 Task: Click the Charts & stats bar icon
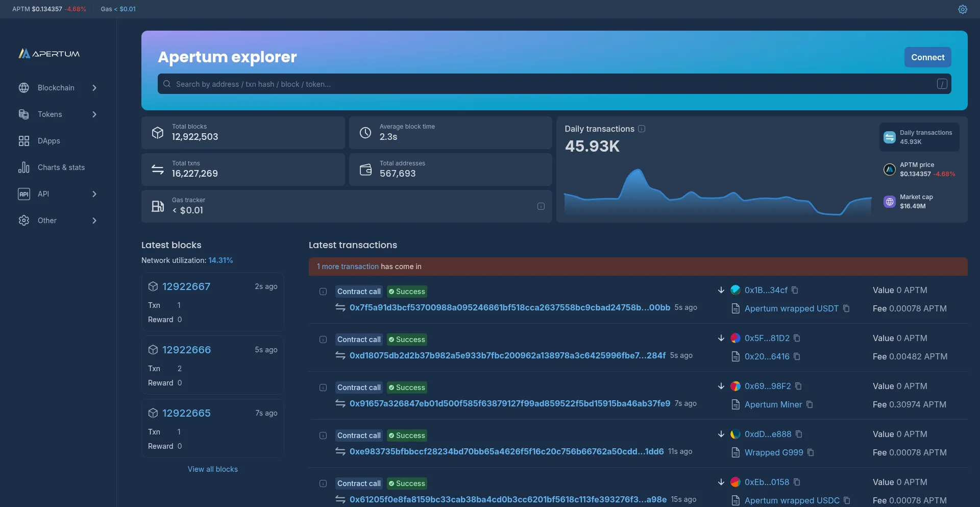click(x=24, y=167)
